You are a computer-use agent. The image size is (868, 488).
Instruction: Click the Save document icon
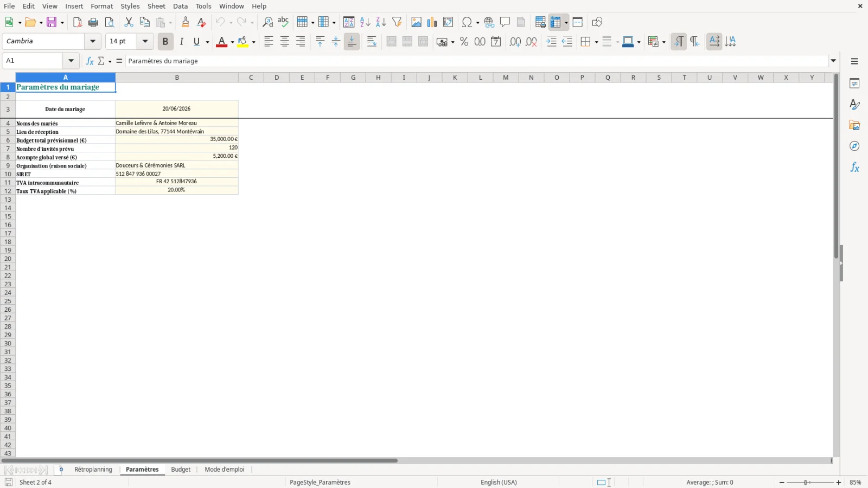point(52,22)
